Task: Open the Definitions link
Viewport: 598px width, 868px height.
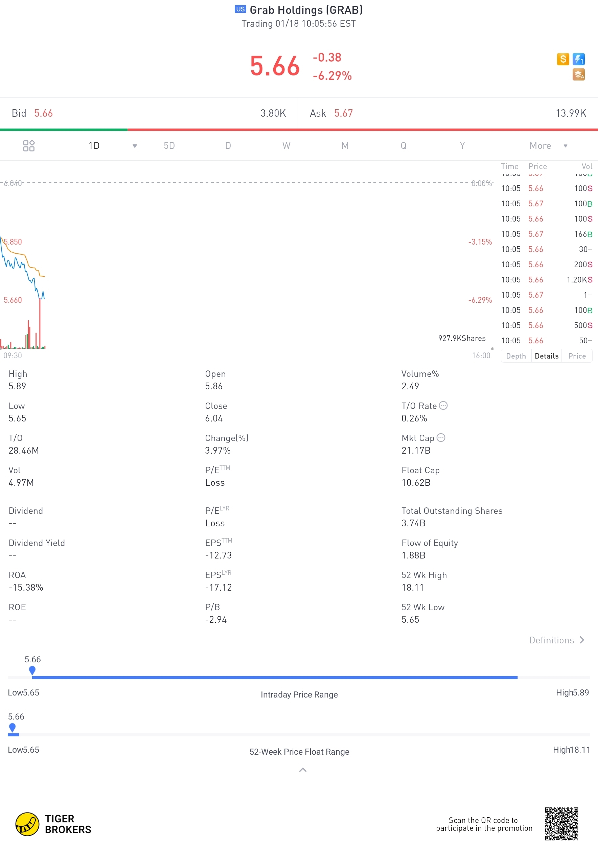Action: pyautogui.click(x=556, y=640)
